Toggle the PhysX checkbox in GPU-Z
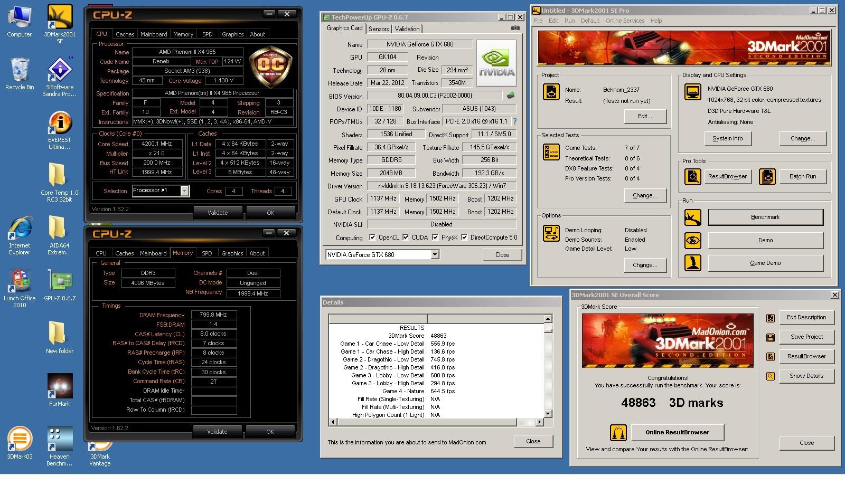This screenshot has width=845, height=504. point(435,237)
